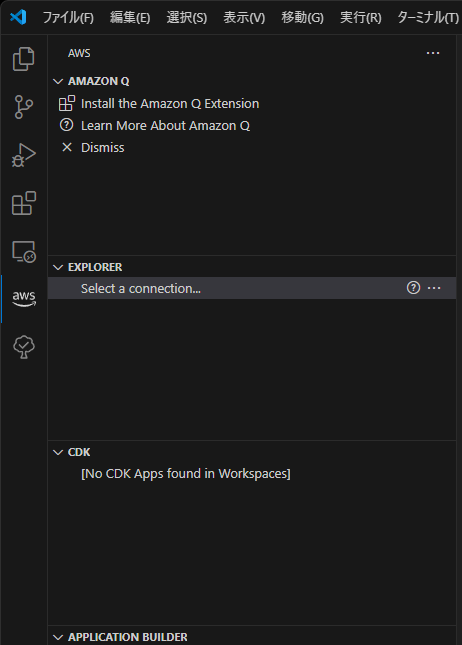Click Learn More About Amazon Q
This screenshot has height=645, width=462.
pyautogui.click(x=165, y=125)
